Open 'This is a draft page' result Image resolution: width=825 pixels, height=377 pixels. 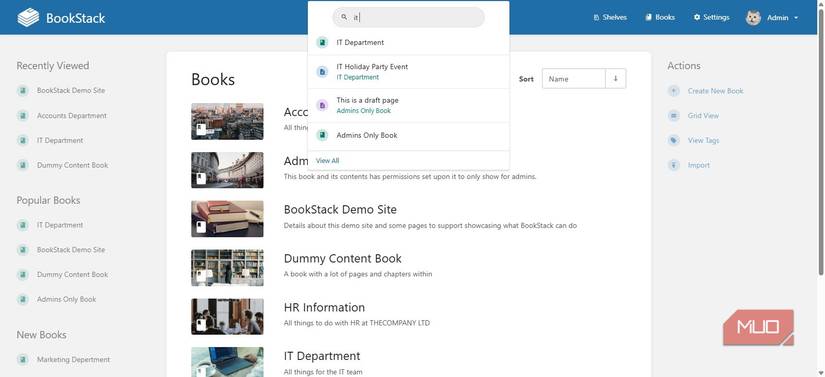408,105
